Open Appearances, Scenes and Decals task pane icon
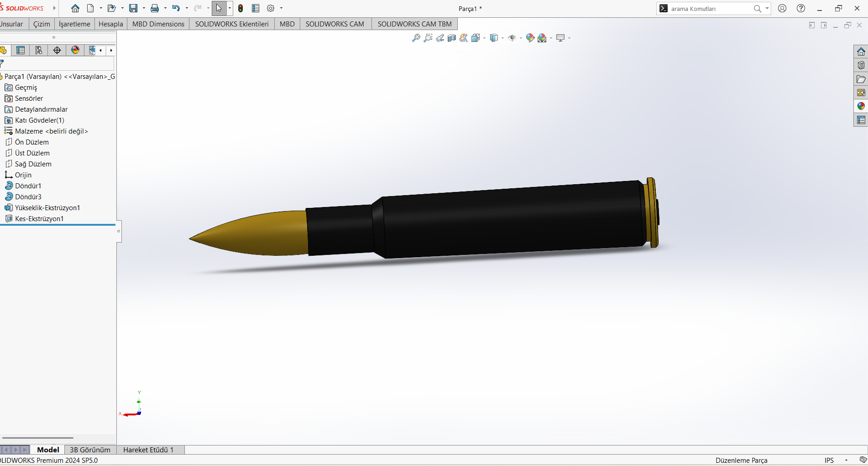 click(861, 106)
